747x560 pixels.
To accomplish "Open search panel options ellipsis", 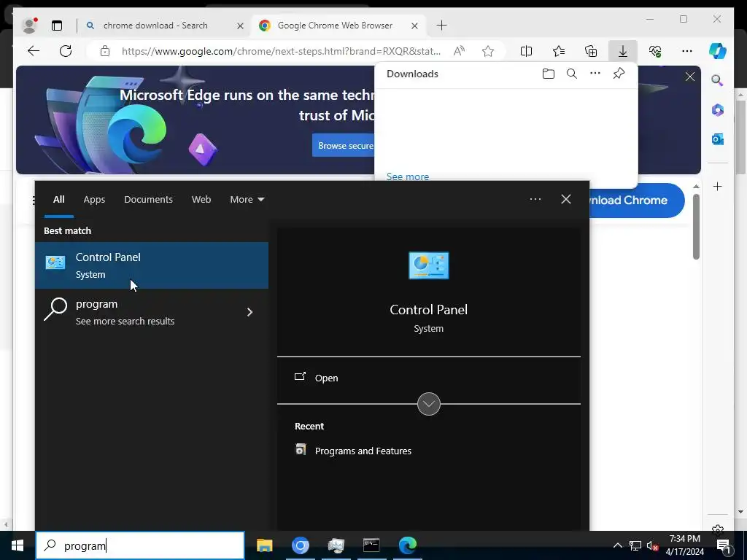I will coord(535,199).
